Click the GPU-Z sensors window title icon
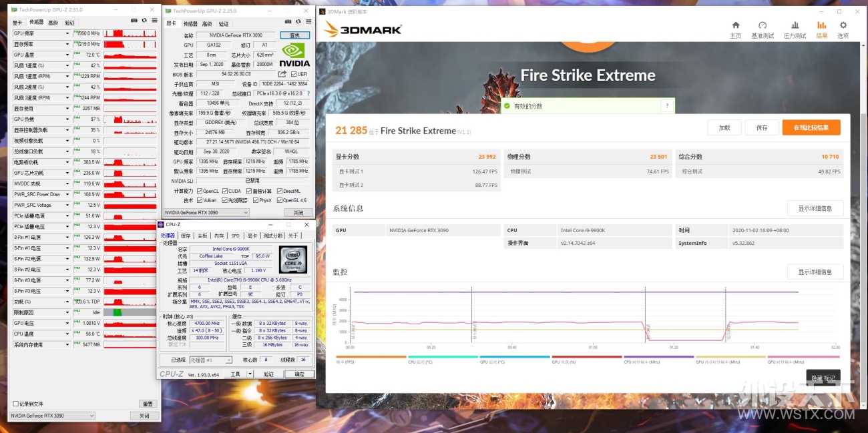 (x=14, y=10)
